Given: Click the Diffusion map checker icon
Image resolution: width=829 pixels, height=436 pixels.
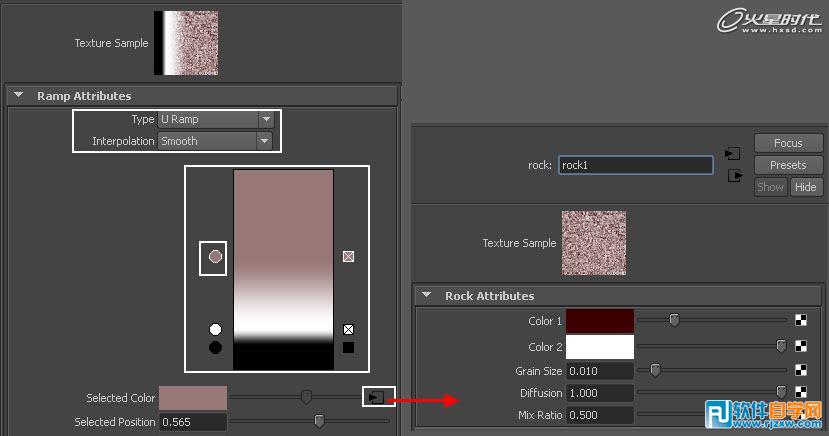Looking at the screenshot, I should coord(801,392).
